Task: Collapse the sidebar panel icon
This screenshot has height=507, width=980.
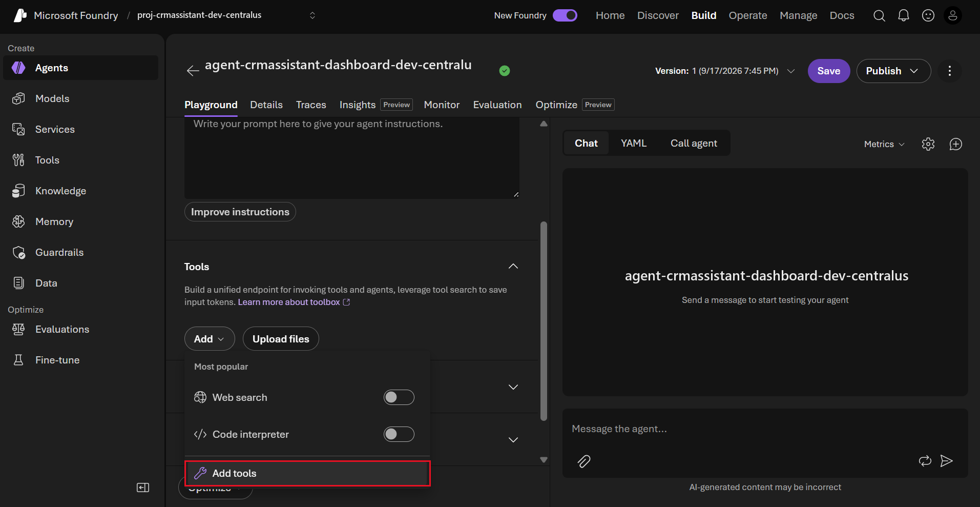Action: 143,488
